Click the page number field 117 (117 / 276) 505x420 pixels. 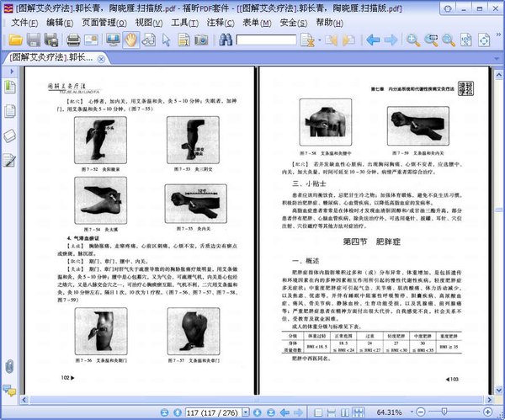pyautogui.click(x=213, y=412)
